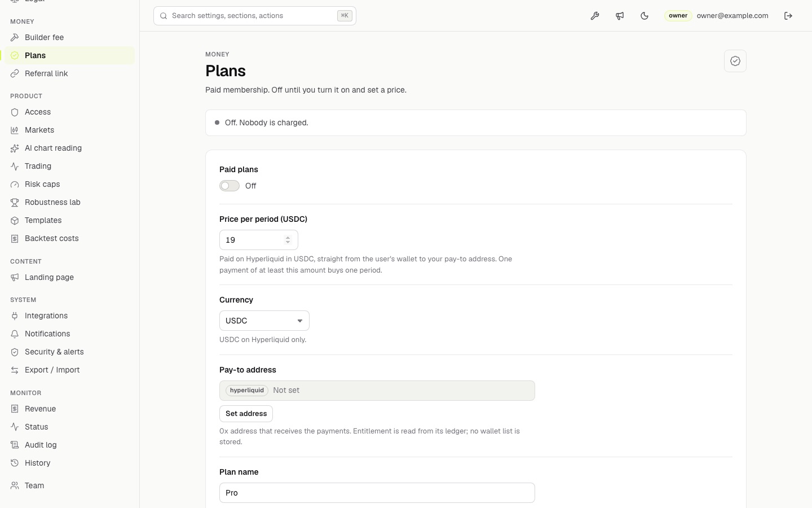Click the Builder fee hammer icon
The height and width of the screenshot is (508, 812).
(15, 37)
